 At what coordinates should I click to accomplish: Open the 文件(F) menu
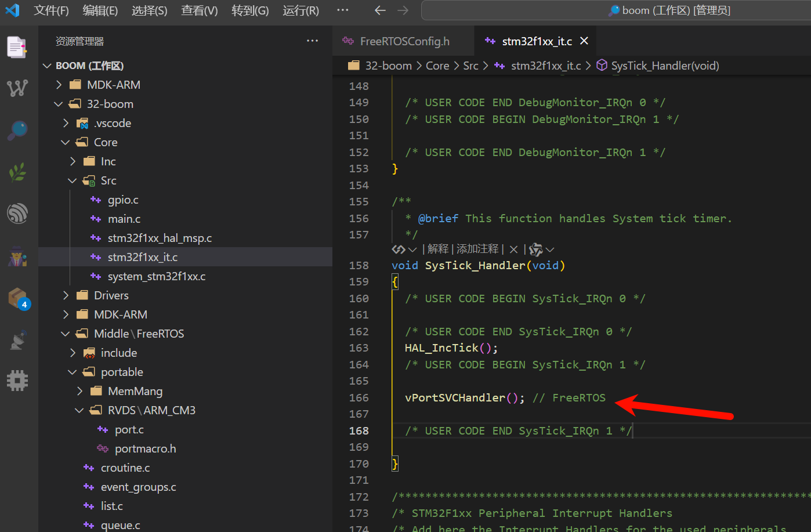[x=51, y=10]
